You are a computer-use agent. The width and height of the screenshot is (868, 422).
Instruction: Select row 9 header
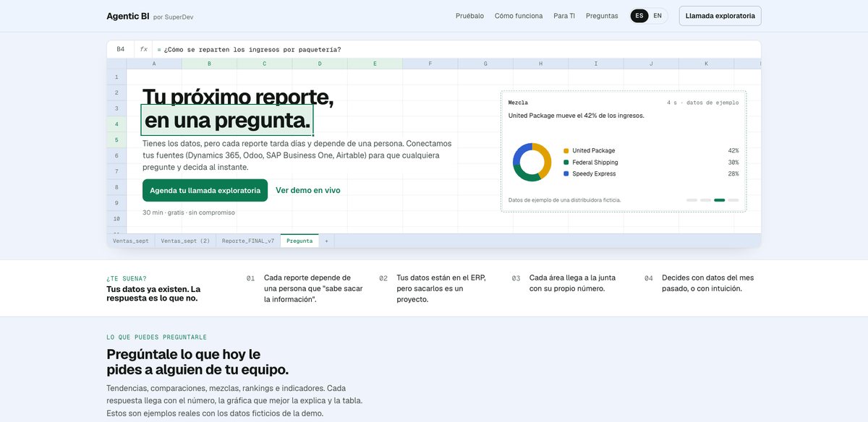click(x=116, y=202)
